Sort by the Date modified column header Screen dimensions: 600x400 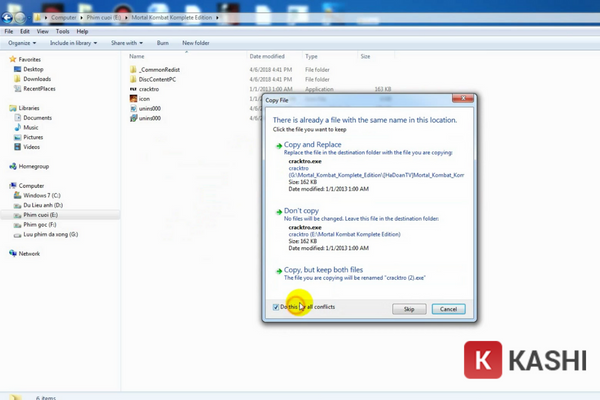pyautogui.click(x=267, y=56)
